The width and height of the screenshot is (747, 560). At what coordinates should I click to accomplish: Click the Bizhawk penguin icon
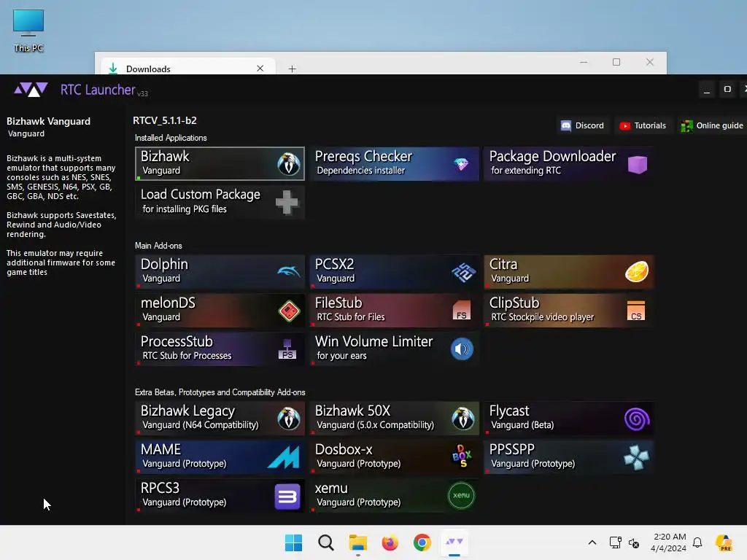[289, 164]
